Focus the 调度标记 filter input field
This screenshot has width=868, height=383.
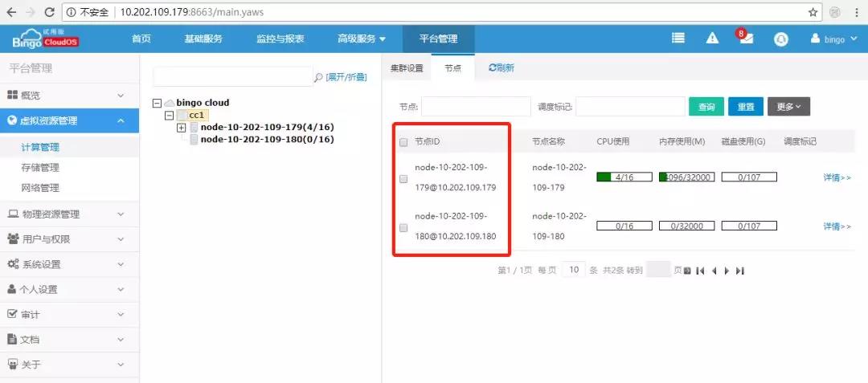coord(630,107)
